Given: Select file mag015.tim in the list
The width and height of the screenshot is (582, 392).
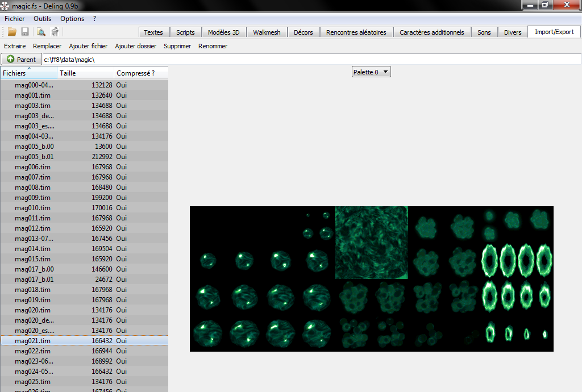Looking at the screenshot, I should (x=84, y=259).
